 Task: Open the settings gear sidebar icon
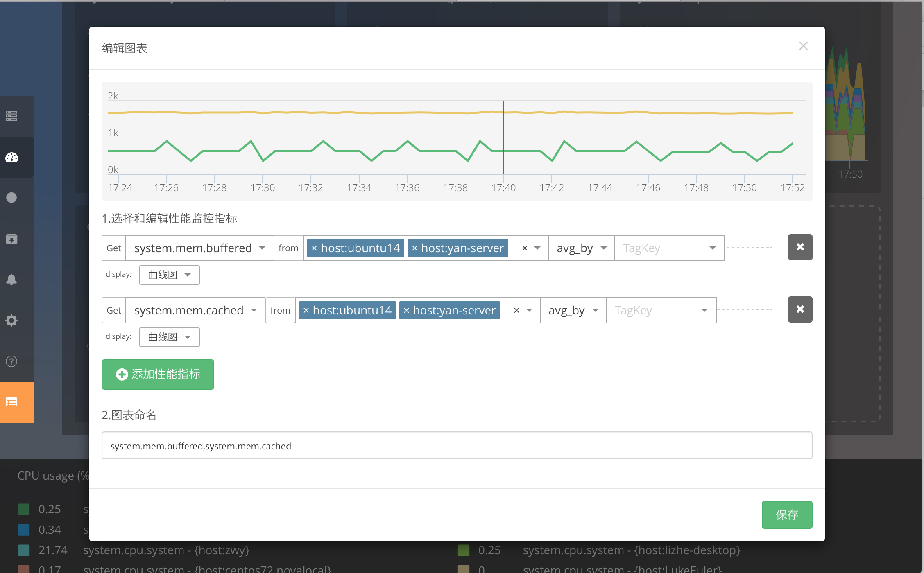(11, 320)
